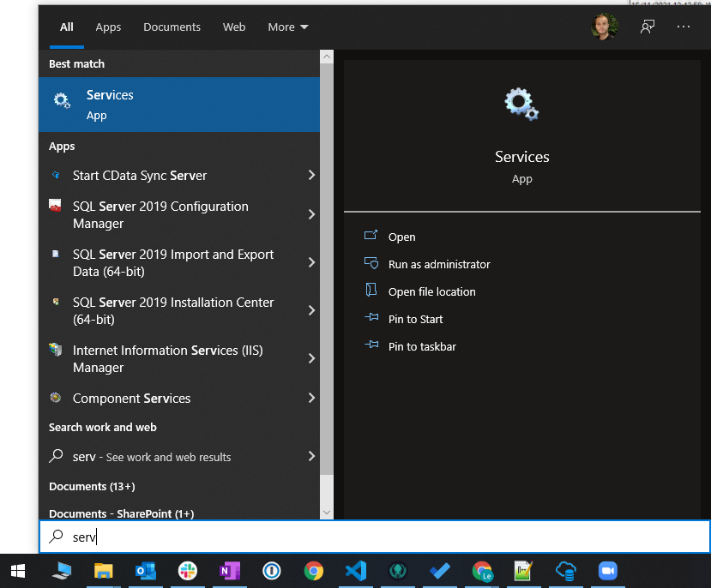Click in the 'serv' search input box
The width and height of the screenshot is (711, 588).
(x=375, y=537)
